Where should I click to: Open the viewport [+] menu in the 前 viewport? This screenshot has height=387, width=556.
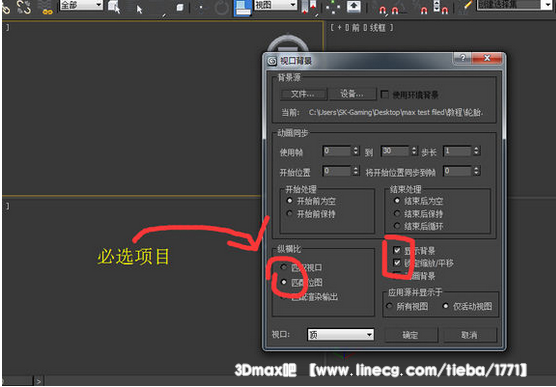point(339,28)
